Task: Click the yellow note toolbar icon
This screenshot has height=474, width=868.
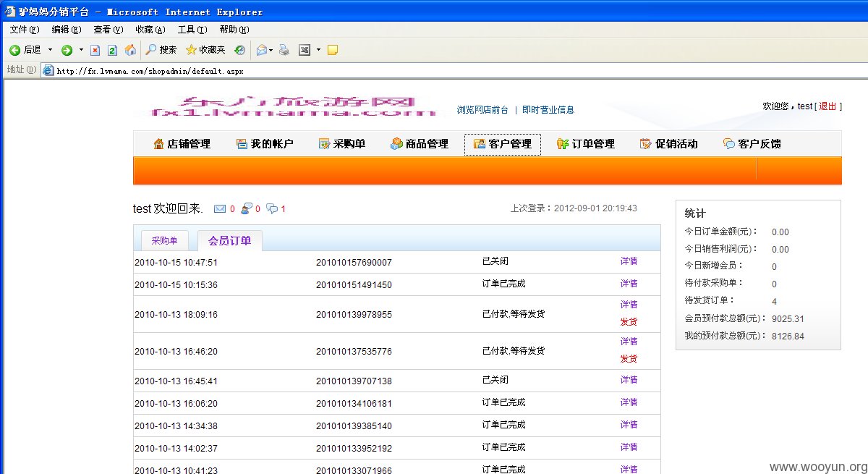Action: click(x=333, y=50)
